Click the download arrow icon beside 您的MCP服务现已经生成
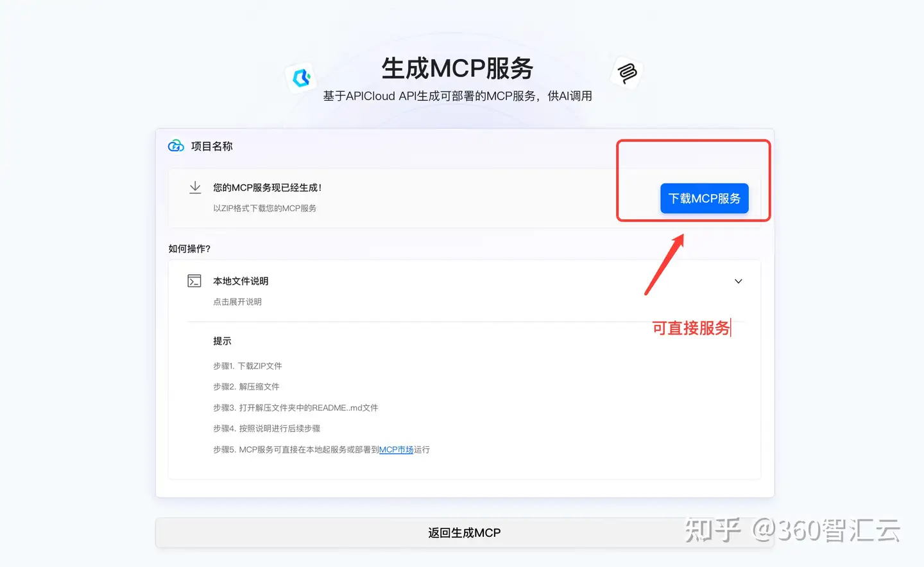The height and width of the screenshot is (567, 924). click(195, 188)
